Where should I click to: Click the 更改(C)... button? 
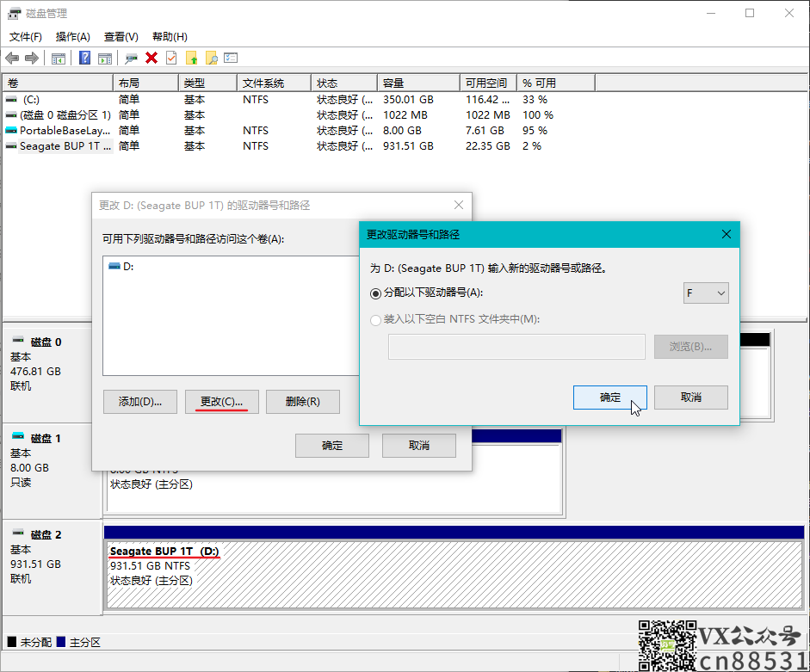coord(222,402)
